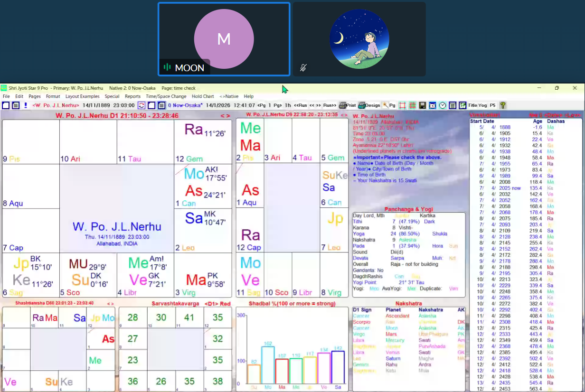Click the yellow question mark help icon
The image size is (585, 392).
coord(503,105)
